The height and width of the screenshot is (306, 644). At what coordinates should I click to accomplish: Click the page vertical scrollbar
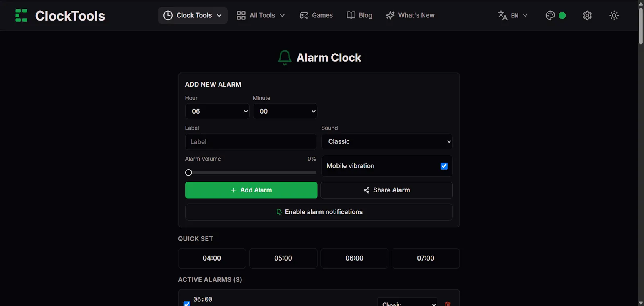pyautogui.click(x=640, y=27)
